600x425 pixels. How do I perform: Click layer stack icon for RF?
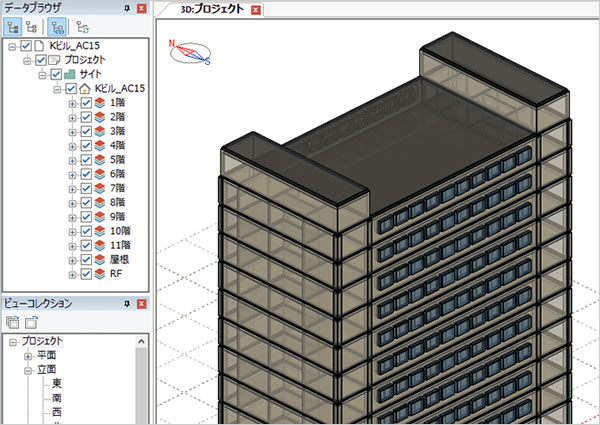(99, 274)
